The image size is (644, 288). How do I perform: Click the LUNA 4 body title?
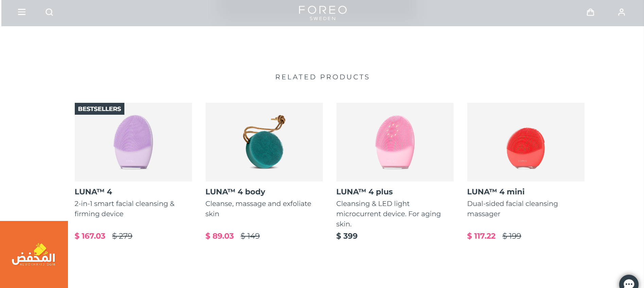(235, 192)
